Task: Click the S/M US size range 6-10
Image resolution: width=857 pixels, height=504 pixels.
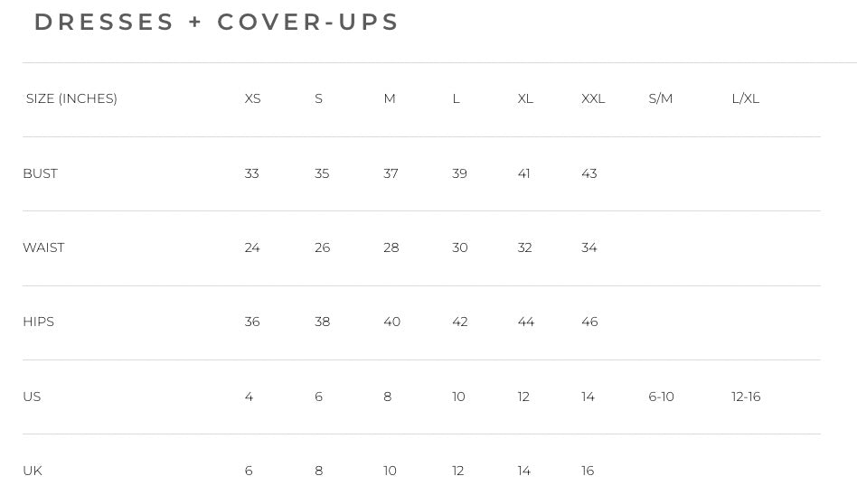Action: coord(661,397)
